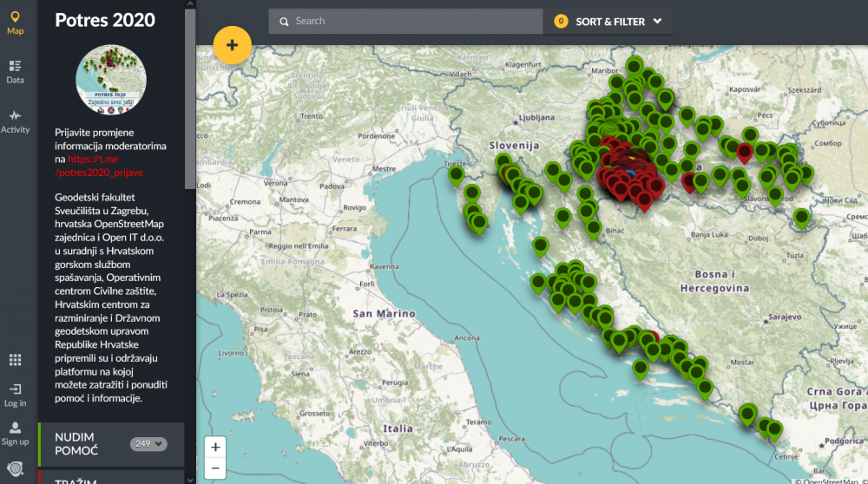Click the San Marino label on the map
Screen dimensions: 868x484
tap(385, 314)
